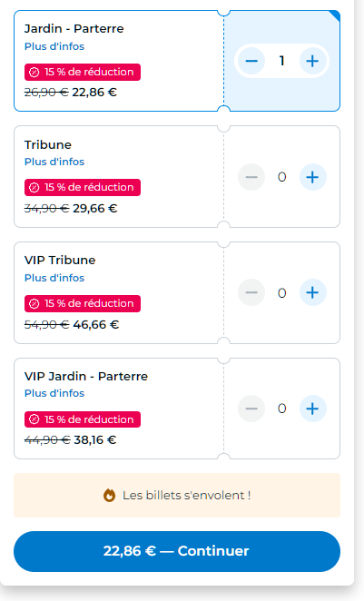Click the minus button for Tribune tickets
This screenshot has width=364, height=601.
coord(251,177)
